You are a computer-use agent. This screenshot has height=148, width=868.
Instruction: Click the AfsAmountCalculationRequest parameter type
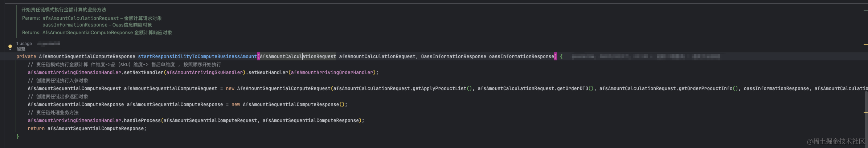[x=298, y=57]
